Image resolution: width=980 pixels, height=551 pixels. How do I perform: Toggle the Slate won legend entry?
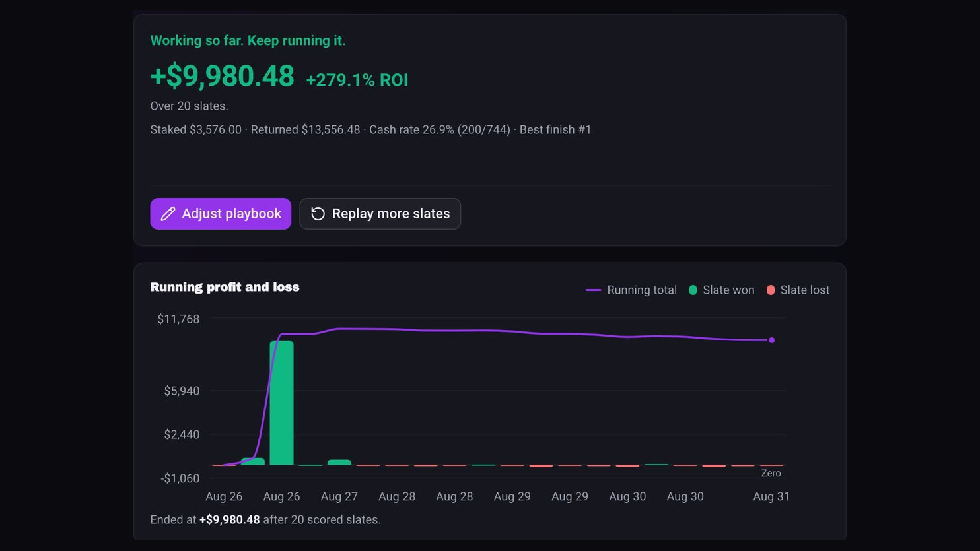pyautogui.click(x=722, y=290)
